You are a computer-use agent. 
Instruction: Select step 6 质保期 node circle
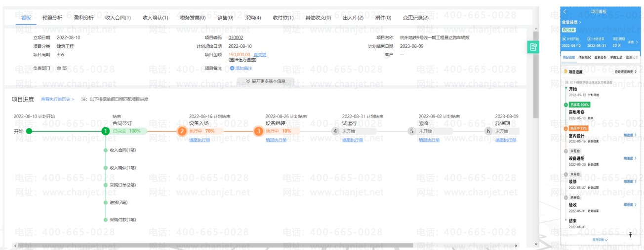[x=488, y=131]
